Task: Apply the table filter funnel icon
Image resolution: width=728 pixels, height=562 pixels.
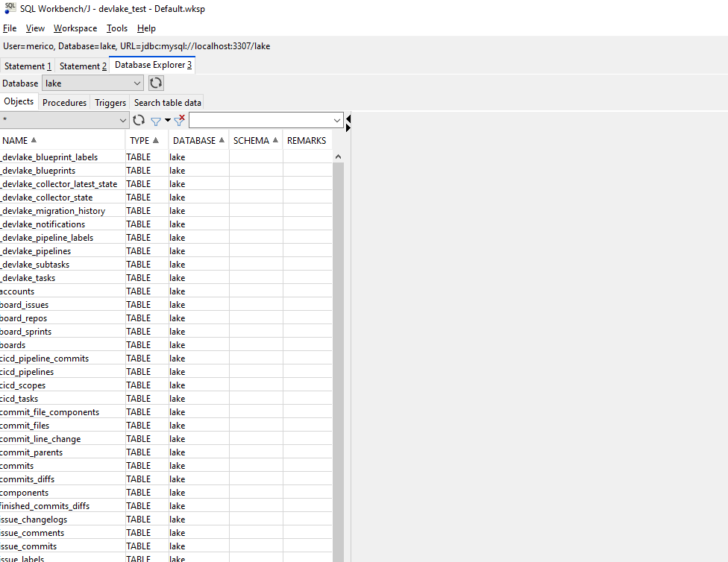Action: pyautogui.click(x=156, y=121)
